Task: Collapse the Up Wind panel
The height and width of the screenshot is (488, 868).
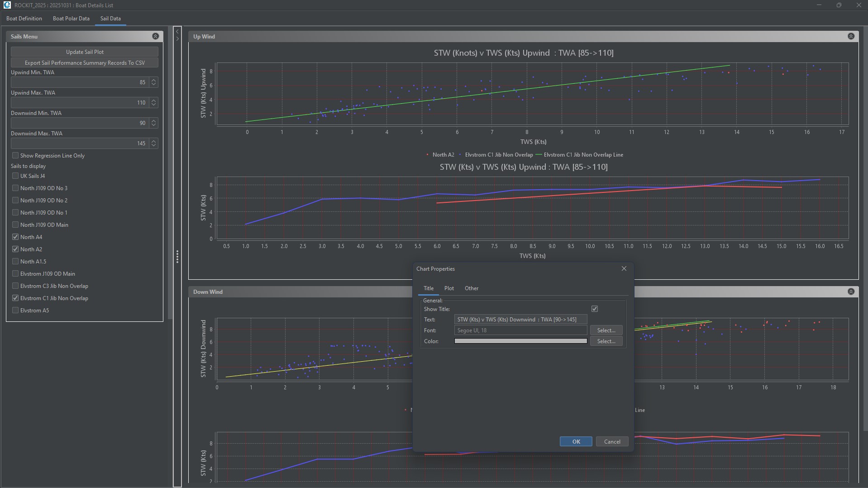Action: point(851,36)
